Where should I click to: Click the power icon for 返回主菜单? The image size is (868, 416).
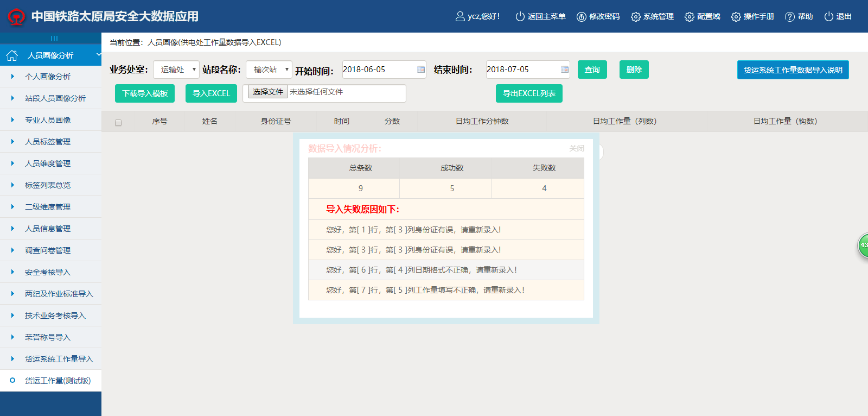pos(520,16)
